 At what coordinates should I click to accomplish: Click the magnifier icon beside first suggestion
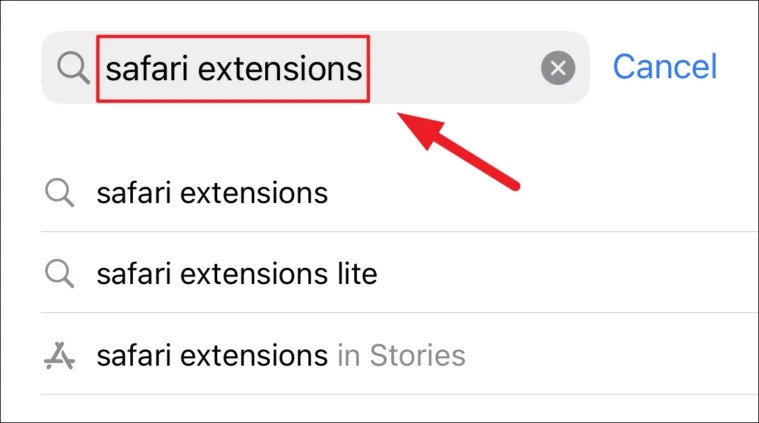[x=61, y=193]
